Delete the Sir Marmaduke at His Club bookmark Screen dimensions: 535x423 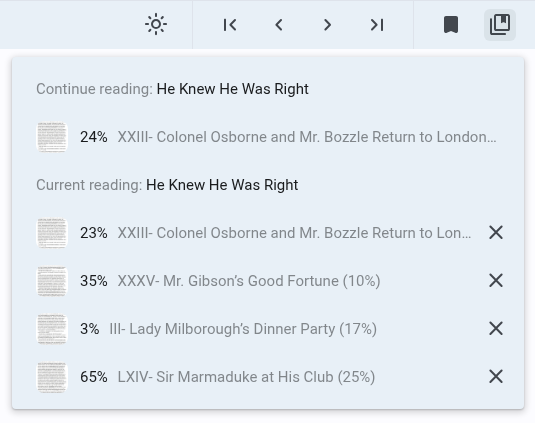coord(496,377)
